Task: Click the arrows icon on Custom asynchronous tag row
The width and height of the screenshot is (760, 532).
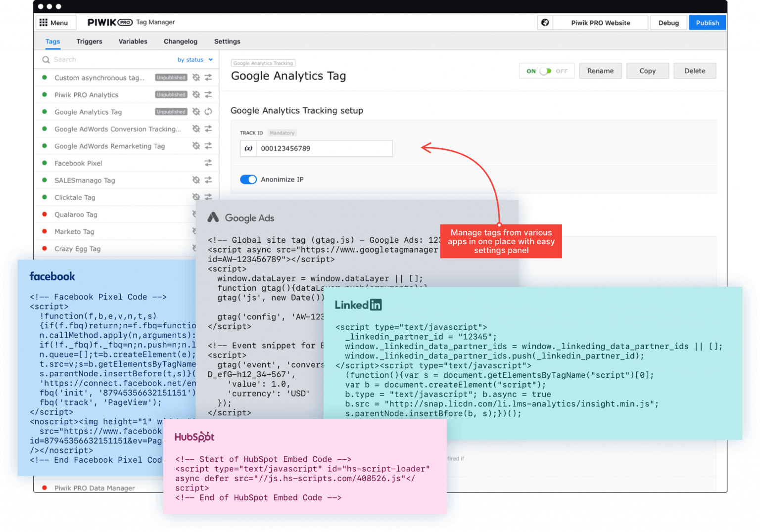Action: pos(208,78)
